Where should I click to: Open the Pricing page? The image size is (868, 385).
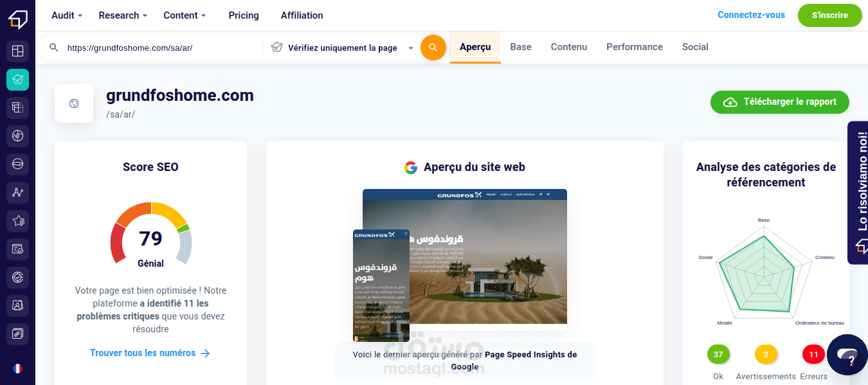click(x=244, y=15)
